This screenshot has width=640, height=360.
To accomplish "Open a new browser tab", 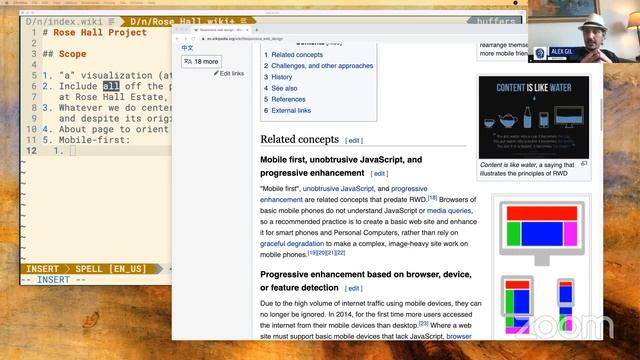I will [x=257, y=30].
